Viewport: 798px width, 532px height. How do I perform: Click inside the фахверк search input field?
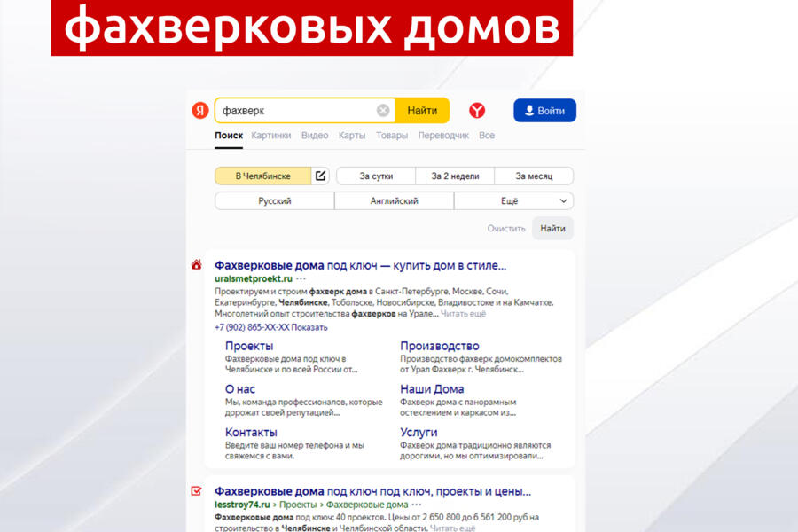(x=293, y=110)
